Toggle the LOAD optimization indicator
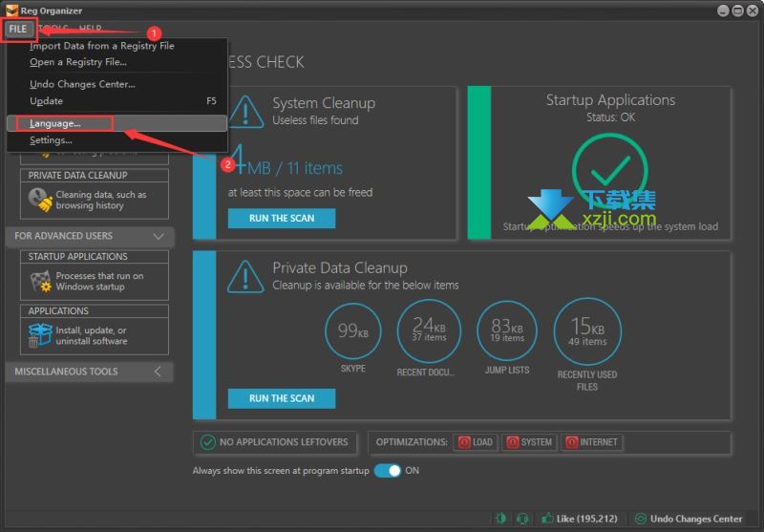This screenshot has height=532, width=764. point(475,442)
